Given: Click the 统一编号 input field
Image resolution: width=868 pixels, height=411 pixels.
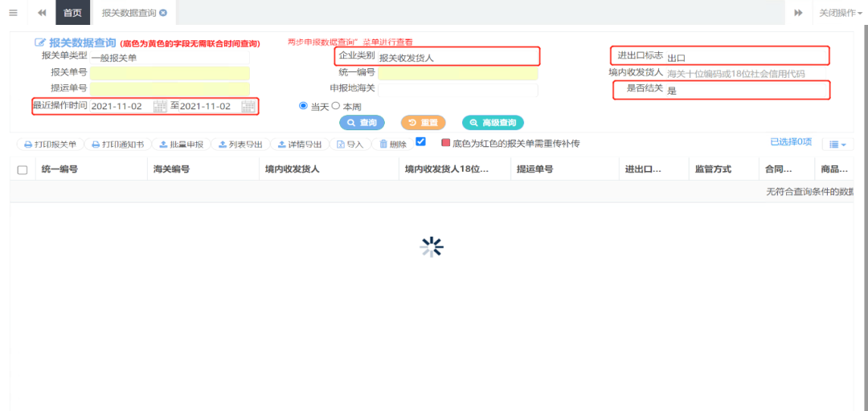Looking at the screenshot, I should click(x=458, y=73).
